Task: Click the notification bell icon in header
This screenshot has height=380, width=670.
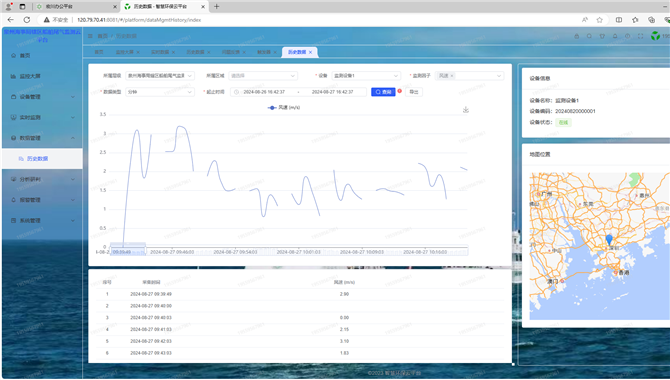Action: (615, 36)
